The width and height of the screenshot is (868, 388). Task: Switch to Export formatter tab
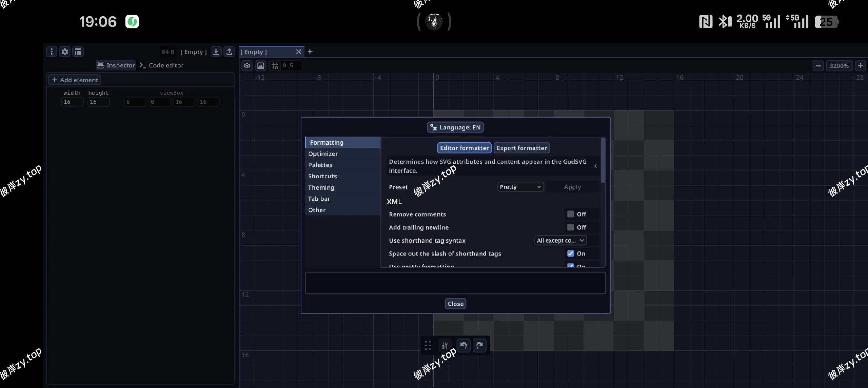521,148
